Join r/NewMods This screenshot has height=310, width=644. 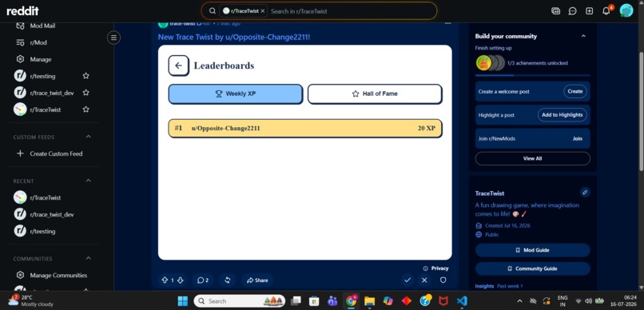(x=578, y=139)
